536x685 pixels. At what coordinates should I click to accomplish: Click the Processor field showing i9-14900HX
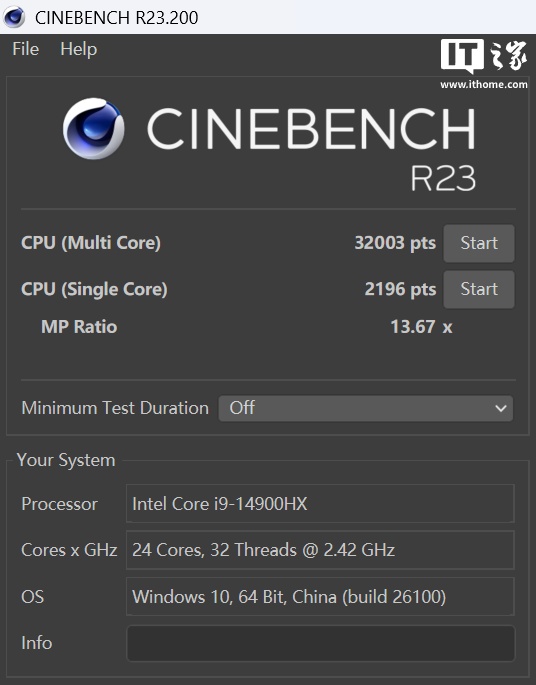320,503
